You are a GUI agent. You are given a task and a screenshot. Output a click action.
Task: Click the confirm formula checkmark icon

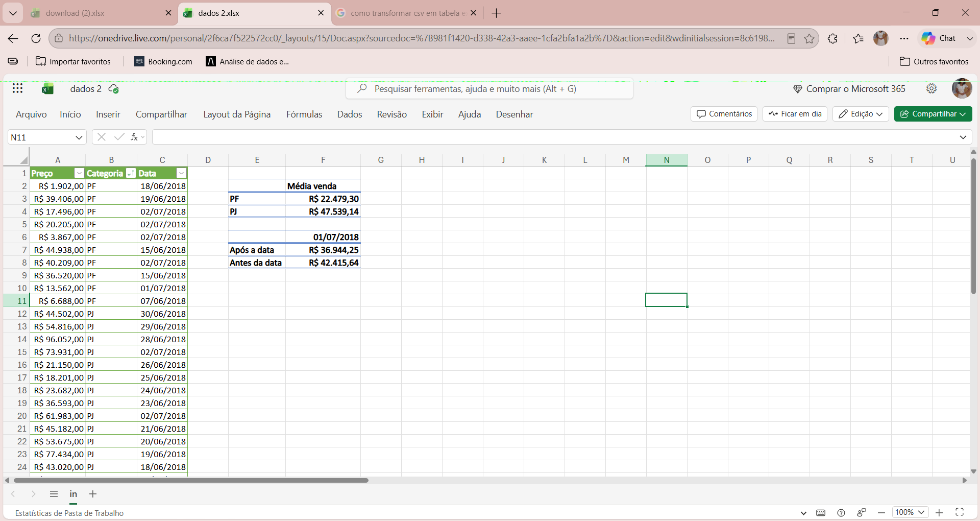pos(119,137)
